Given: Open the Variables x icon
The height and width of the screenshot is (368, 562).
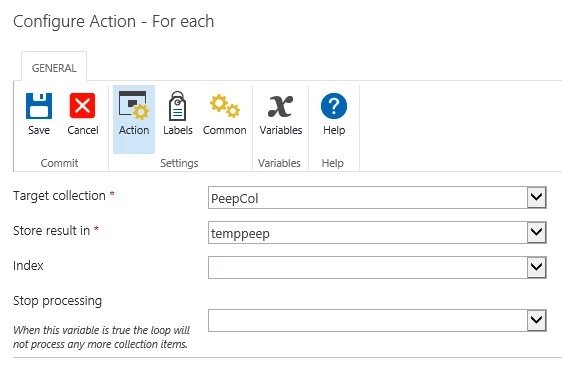Looking at the screenshot, I should tap(280, 106).
